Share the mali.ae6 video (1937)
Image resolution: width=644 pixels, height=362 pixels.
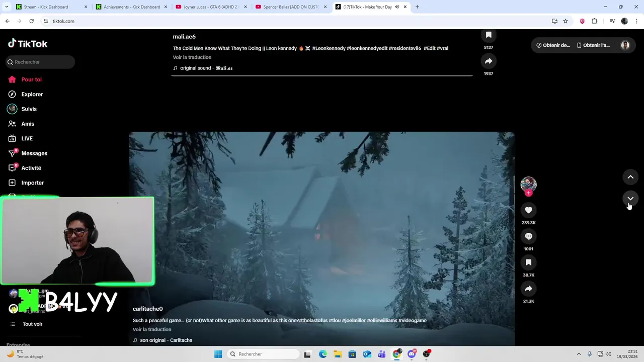pos(488,61)
